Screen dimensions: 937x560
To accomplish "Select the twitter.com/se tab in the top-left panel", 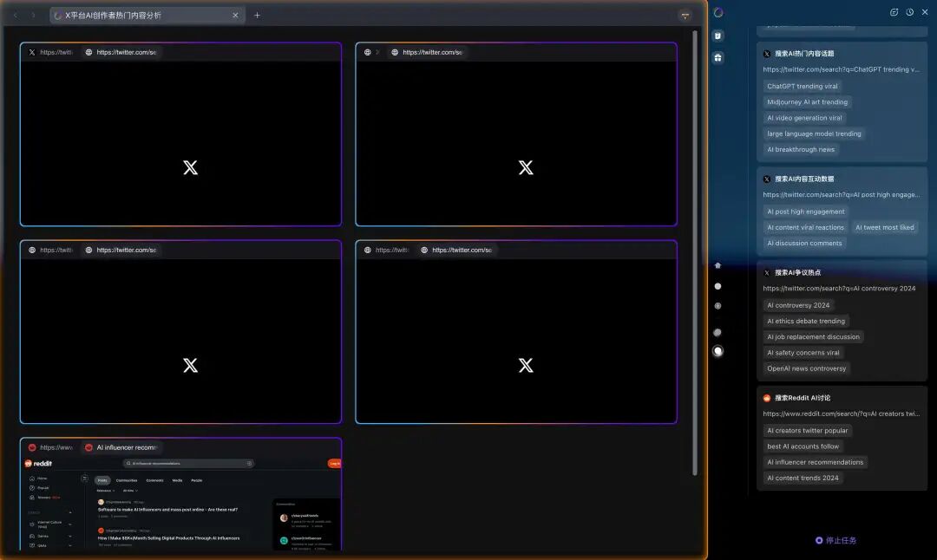I will [121, 53].
